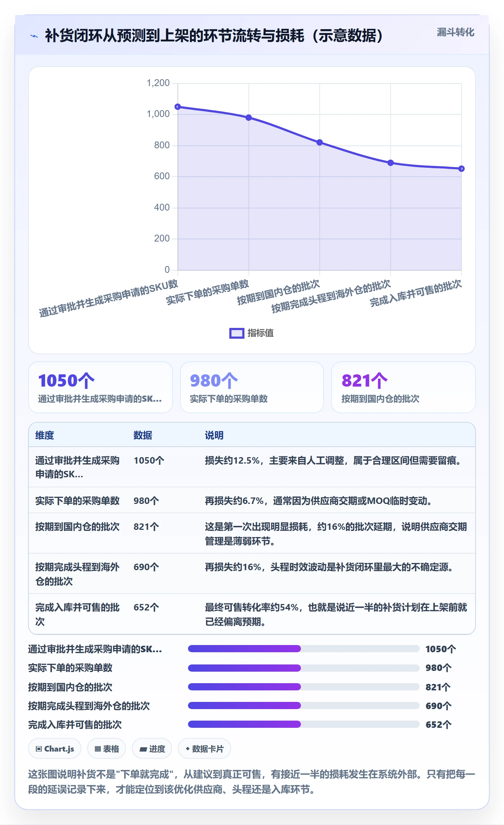504x825 pixels.
Task: Toggle the 指标值 legend color box
Action: click(x=237, y=333)
